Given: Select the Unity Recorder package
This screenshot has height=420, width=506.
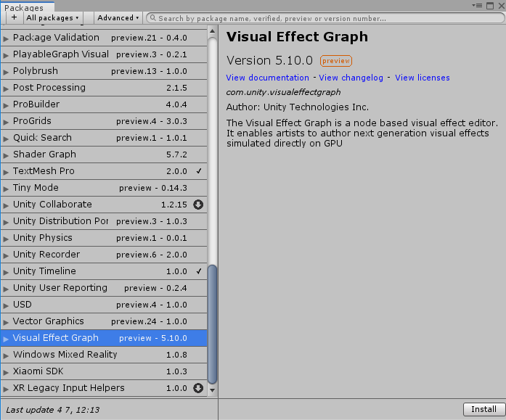Looking at the screenshot, I should pos(104,255).
